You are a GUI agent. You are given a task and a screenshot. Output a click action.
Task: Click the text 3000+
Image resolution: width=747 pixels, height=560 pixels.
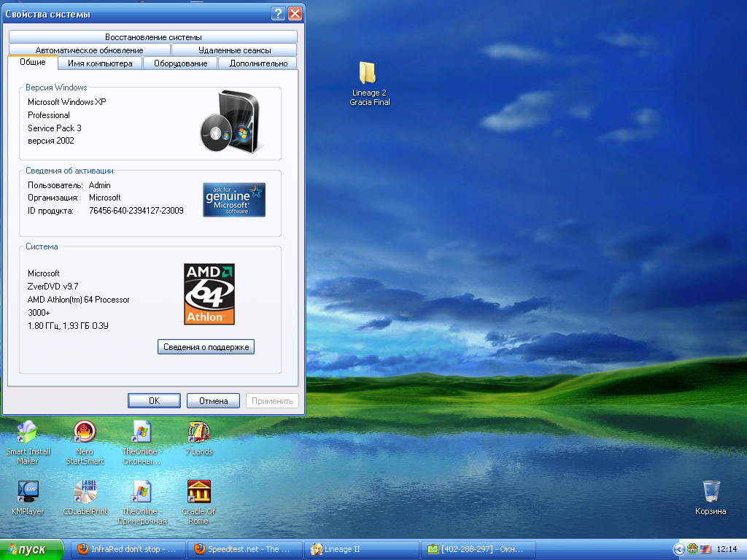[39, 313]
